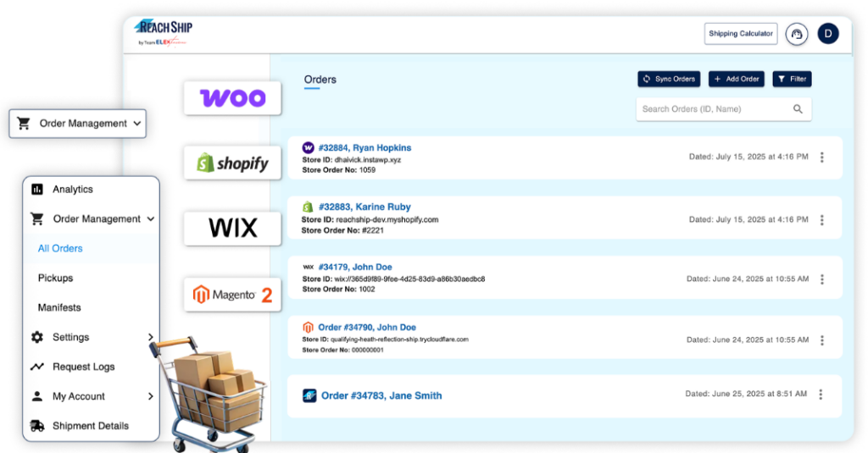868x453 pixels.
Task: Open the three-dot menu for Order #34790
Action: [x=822, y=340]
